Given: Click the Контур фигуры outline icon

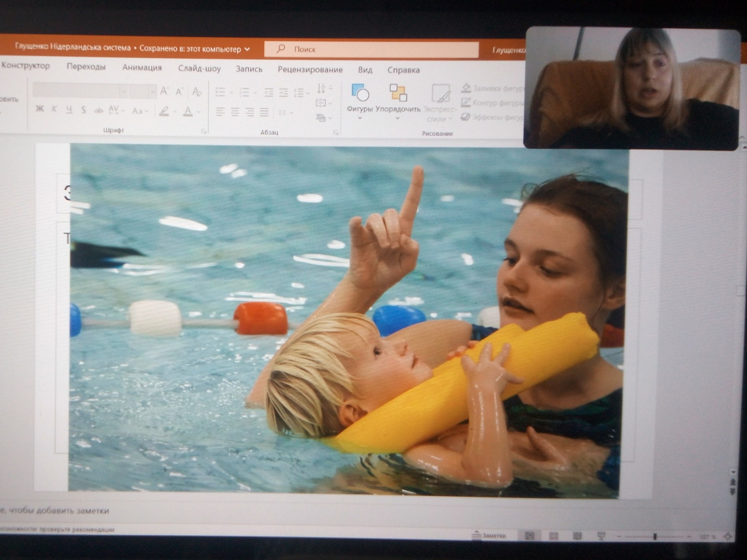Looking at the screenshot, I should click(466, 103).
